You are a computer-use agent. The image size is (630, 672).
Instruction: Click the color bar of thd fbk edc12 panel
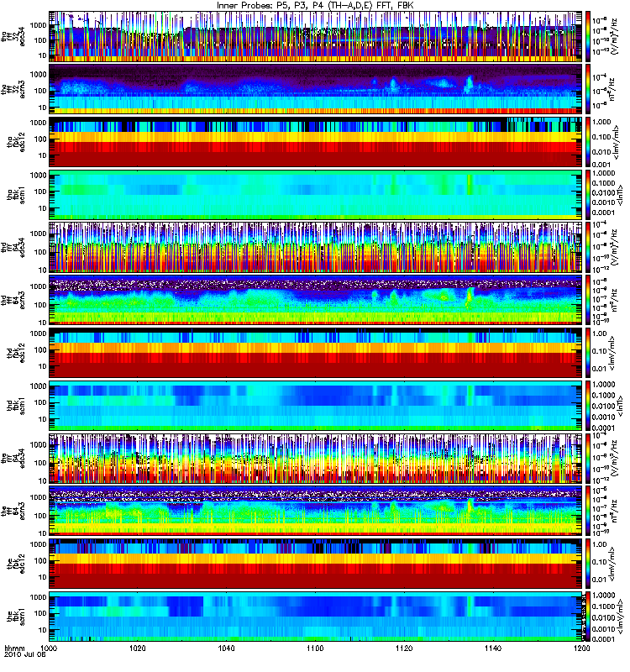click(588, 353)
